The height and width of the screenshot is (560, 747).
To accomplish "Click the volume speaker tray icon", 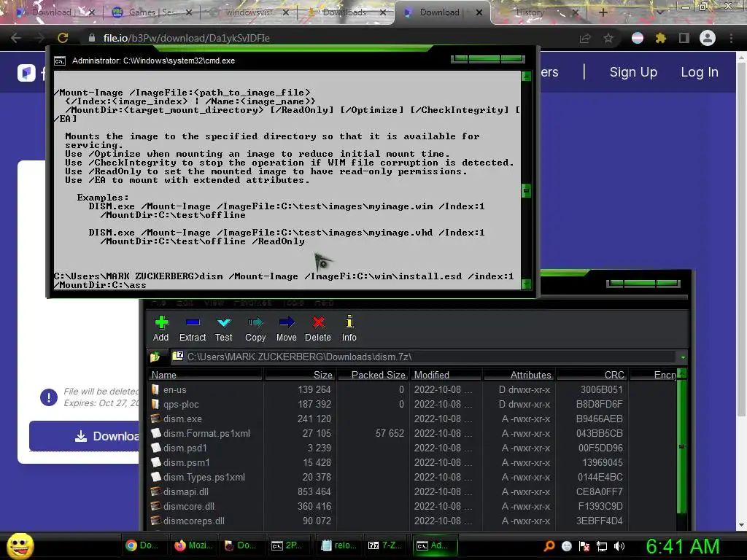I will [619, 546].
